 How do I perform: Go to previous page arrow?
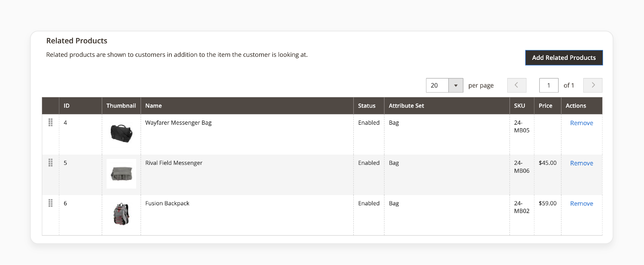(516, 85)
